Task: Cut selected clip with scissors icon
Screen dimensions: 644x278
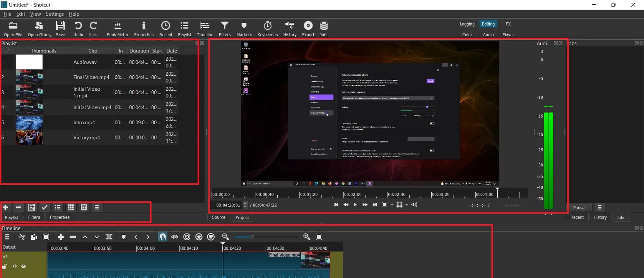Action: (22, 237)
